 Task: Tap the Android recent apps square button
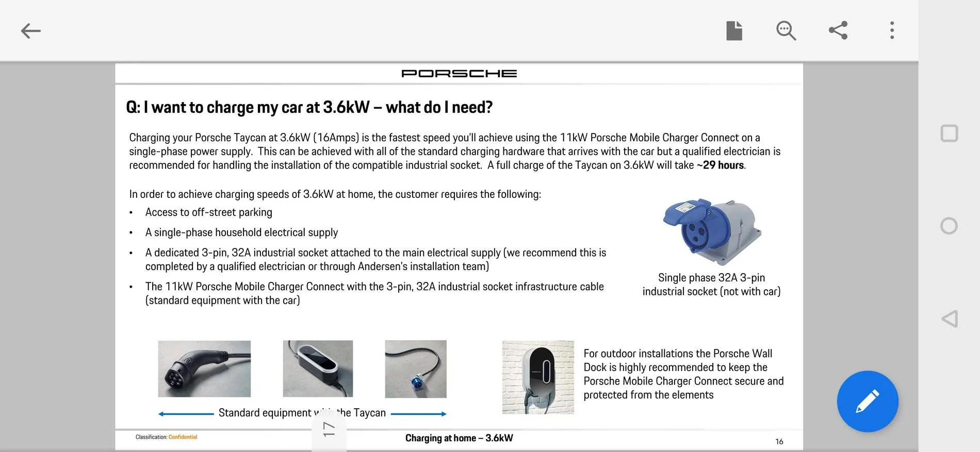(949, 133)
